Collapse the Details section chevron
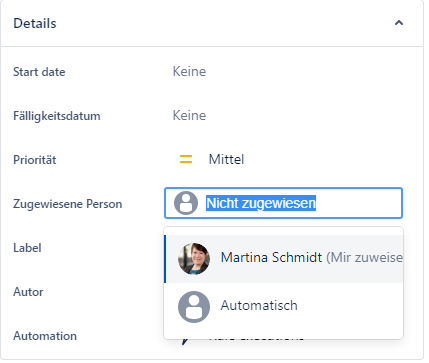This screenshot has width=429, height=363. coord(399,23)
